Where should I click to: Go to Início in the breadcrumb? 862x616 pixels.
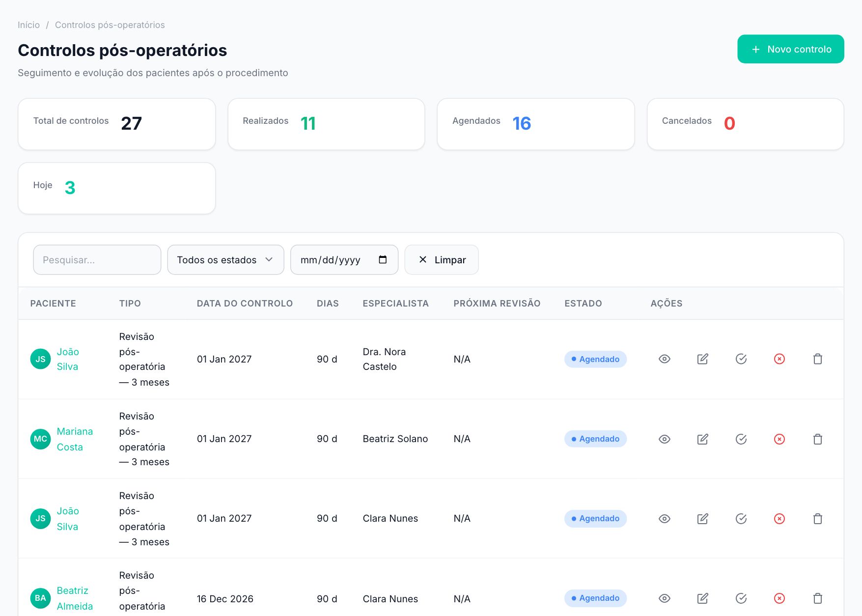pos(28,25)
